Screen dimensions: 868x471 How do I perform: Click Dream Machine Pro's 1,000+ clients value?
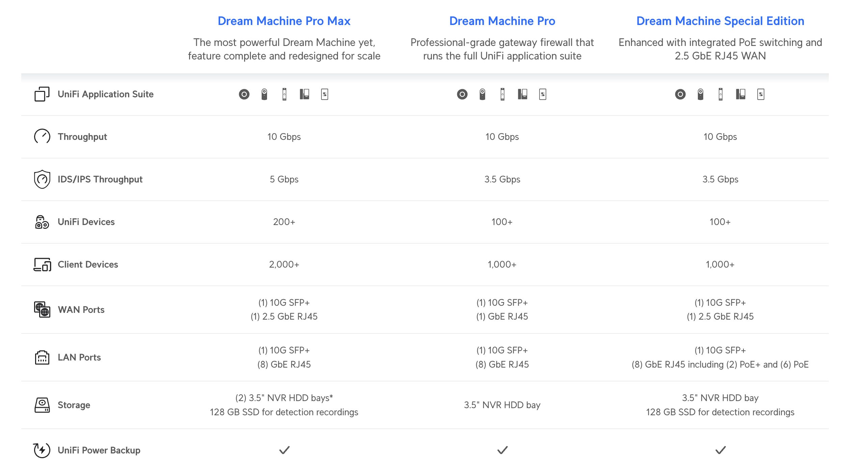pos(502,265)
